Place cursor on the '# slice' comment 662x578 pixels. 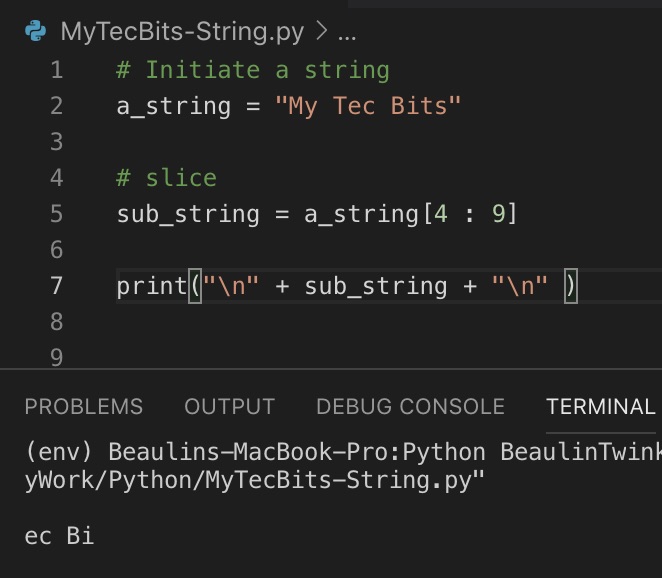tap(166, 178)
